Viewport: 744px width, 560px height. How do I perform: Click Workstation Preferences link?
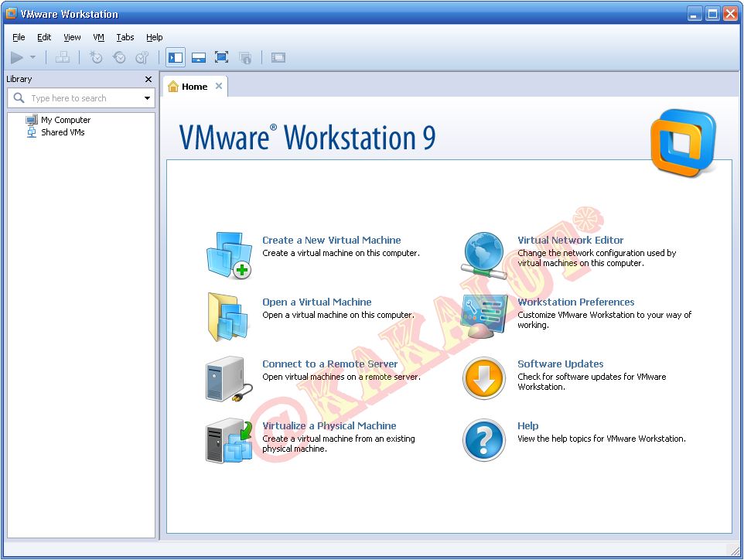coord(575,302)
